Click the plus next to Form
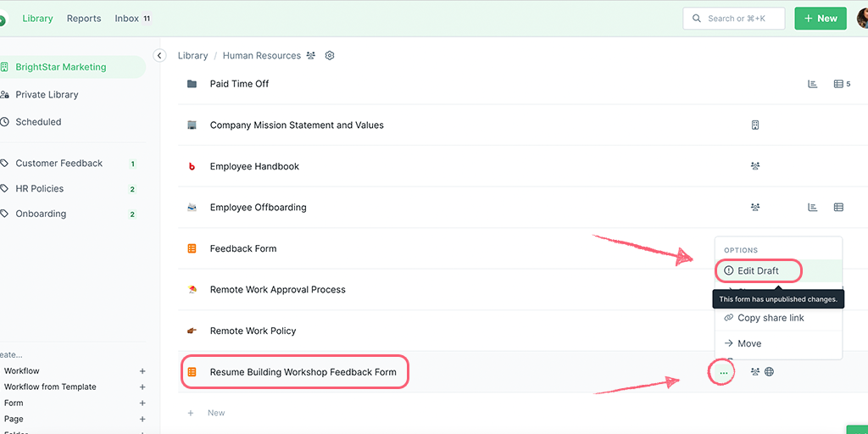Viewport: 868px width, 434px height. point(142,403)
